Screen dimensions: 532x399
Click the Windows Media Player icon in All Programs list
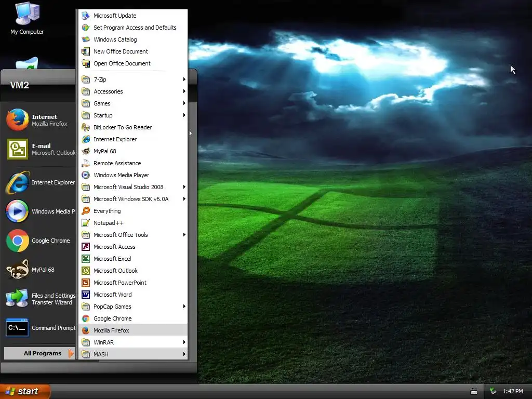[86, 175]
